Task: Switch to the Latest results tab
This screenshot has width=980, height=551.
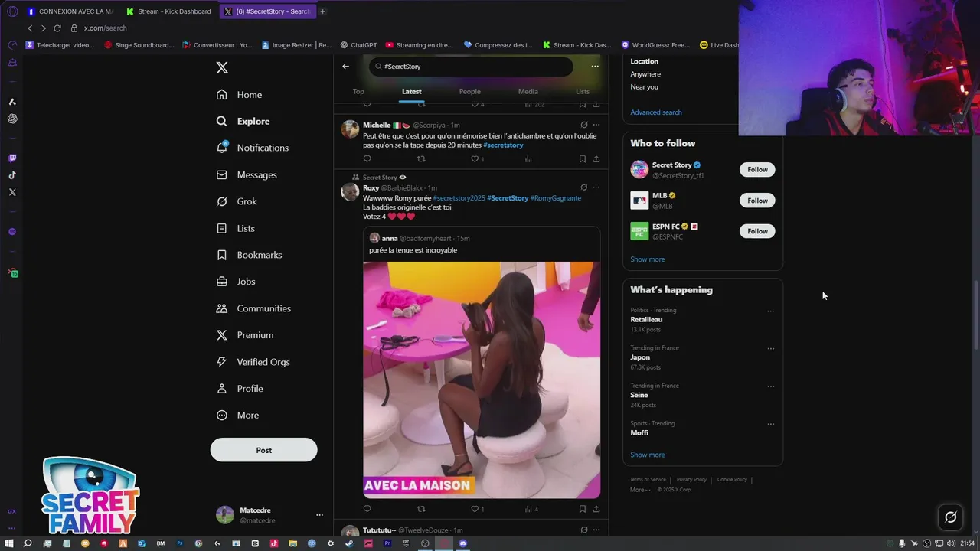Action: [x=412, y=91]
